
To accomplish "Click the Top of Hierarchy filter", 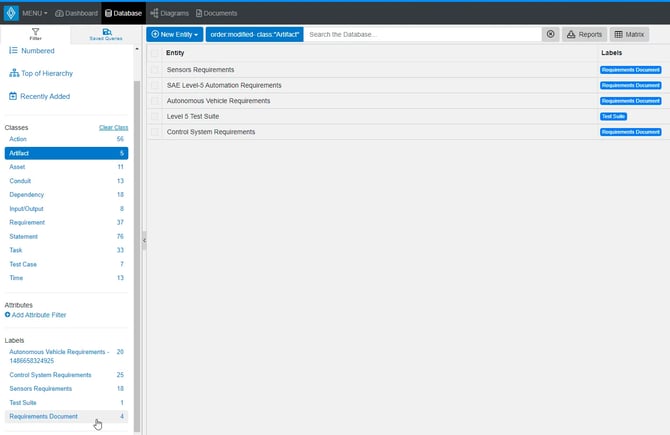I will 43,73.
